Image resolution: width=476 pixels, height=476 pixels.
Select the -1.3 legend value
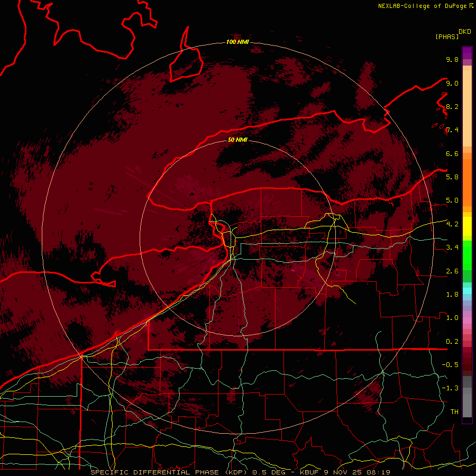click(450, 388)
